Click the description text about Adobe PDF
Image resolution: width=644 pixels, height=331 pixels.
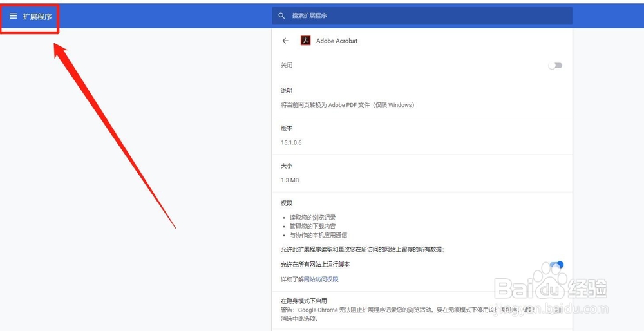(x=348, y=105)
